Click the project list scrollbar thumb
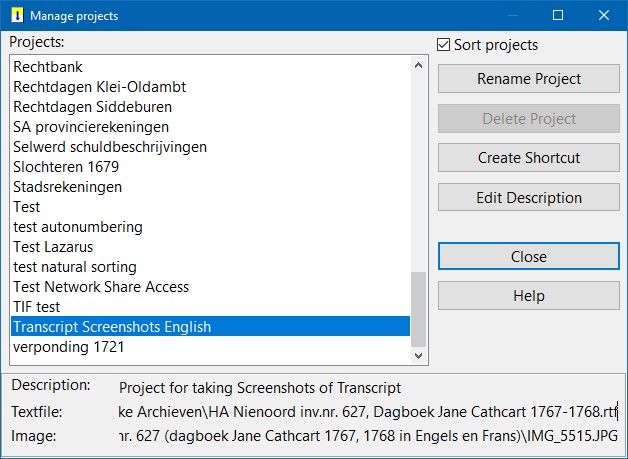 coord(419,309)
